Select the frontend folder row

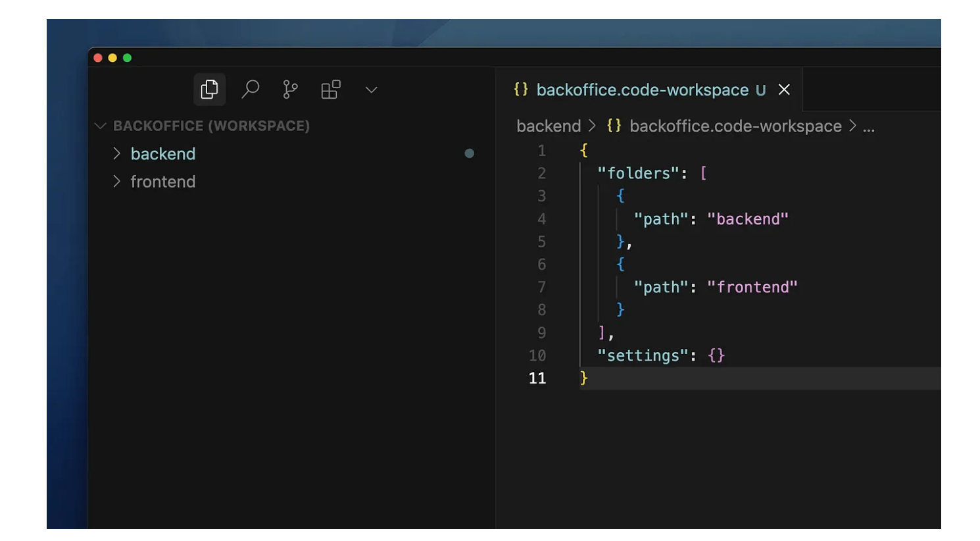coord(293,181)
